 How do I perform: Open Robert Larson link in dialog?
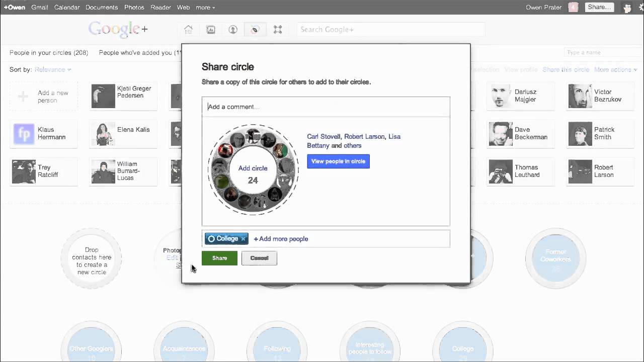click(x=364, y=137)
